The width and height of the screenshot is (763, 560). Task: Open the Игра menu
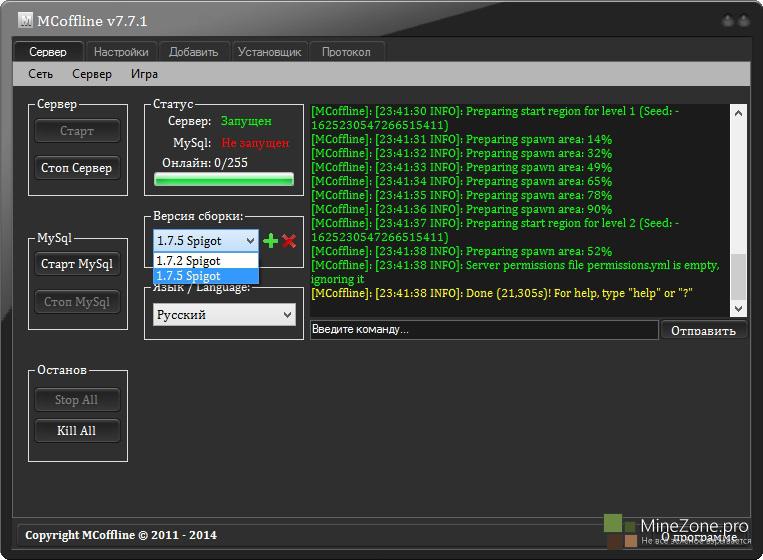click(144, 74)
